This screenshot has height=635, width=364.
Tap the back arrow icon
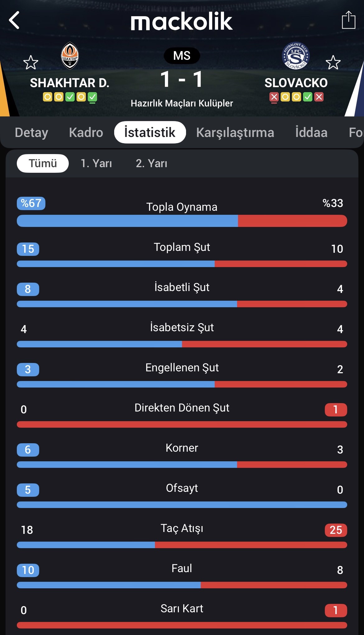[14, 20]
